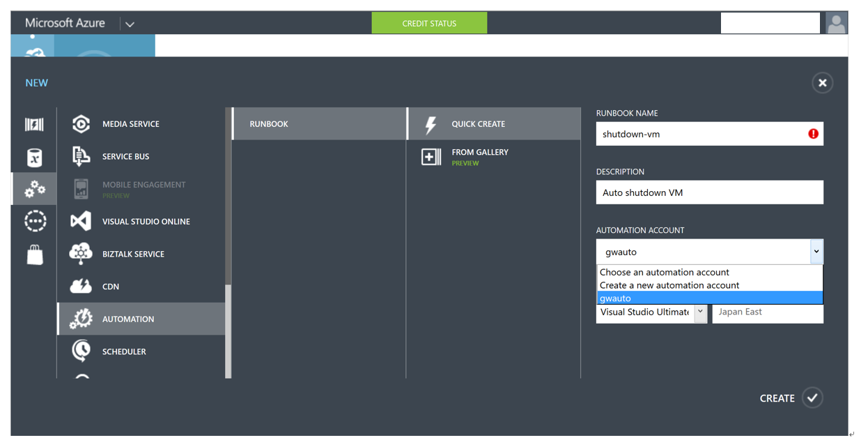Image resolution: width=868 pixels, height=447 pixels.
Task: Click the red error icon in runbook name
Action: (x=813, y=134)
